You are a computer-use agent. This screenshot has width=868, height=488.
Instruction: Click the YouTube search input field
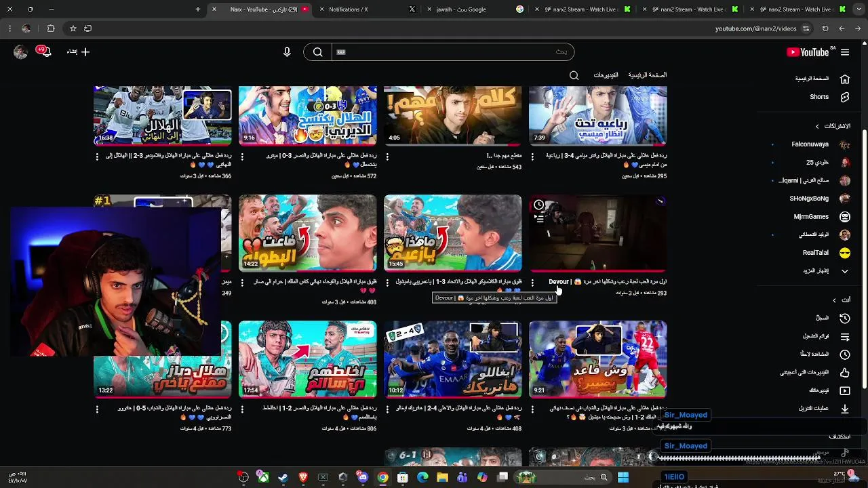[x=452, y=52]
